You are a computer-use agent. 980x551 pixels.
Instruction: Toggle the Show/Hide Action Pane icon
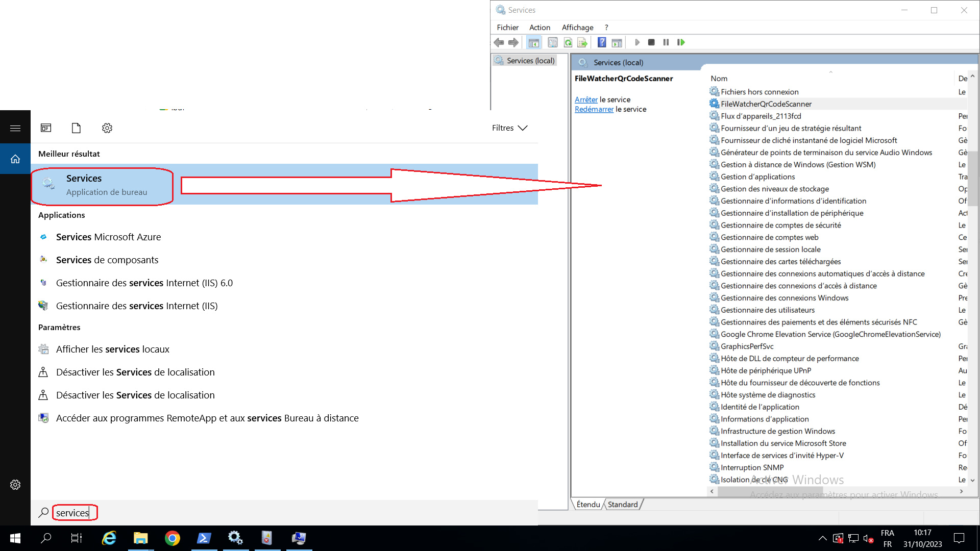coord(617,42)
